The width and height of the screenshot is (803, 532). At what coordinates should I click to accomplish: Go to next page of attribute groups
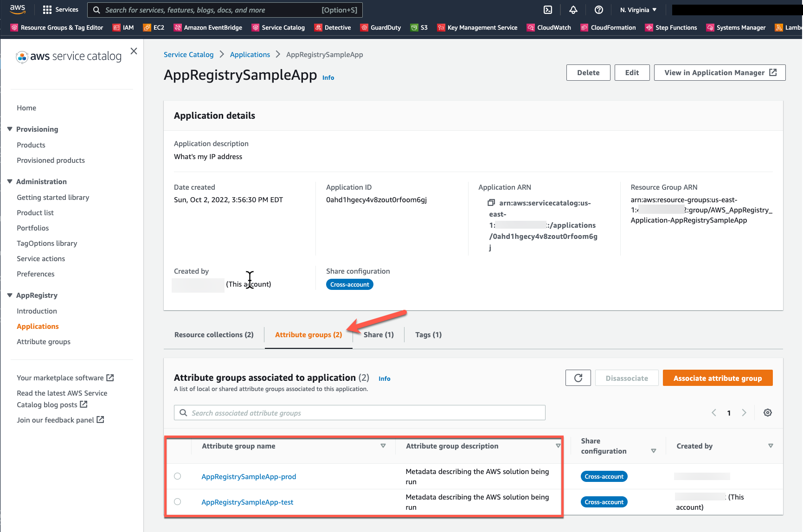pyautogui.click(x=744, y=413)
